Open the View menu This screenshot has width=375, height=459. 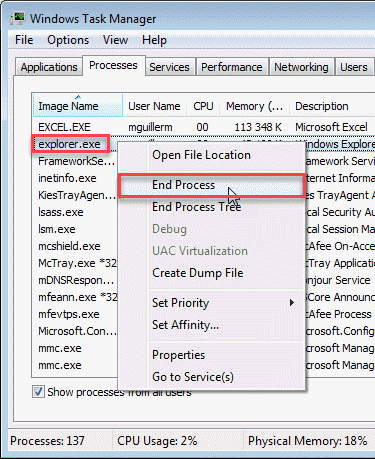tap(115, 40)
